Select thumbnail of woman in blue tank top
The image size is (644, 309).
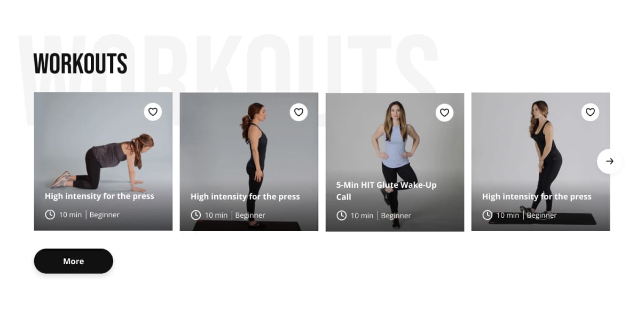(395, 162)
